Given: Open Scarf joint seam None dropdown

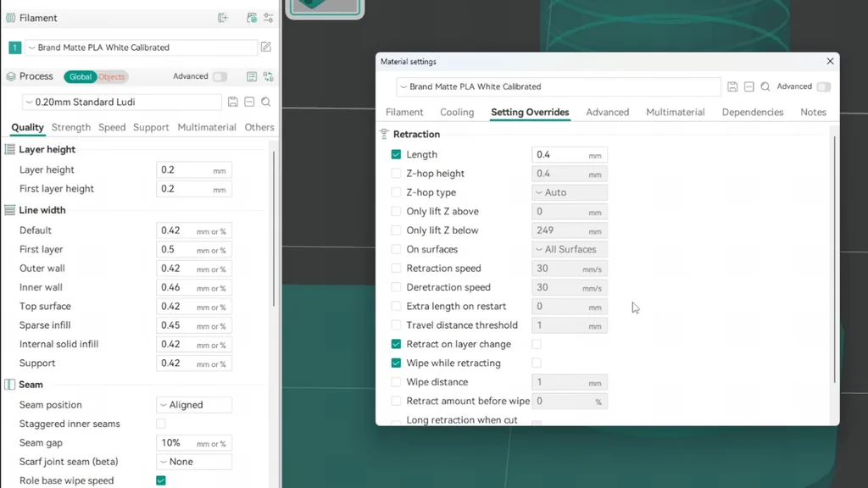Looking at the screenshot, I should click(194, 462).
